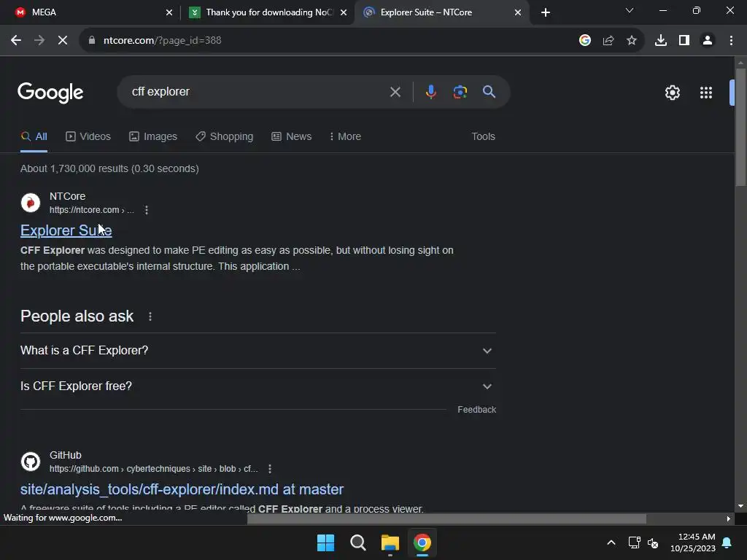This screenshot has height=560, width=747.
Task: Open Google account icon in address bar
Action: 585,41
